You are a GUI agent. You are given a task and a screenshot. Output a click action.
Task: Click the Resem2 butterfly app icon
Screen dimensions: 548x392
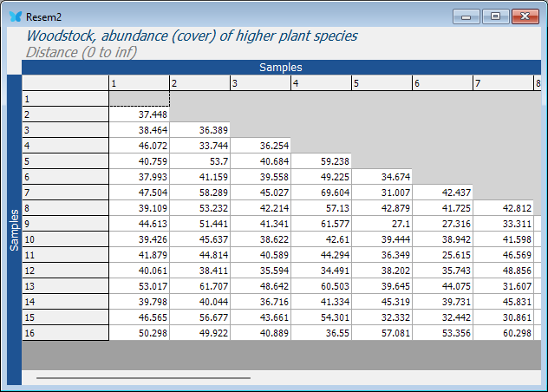click(x=15, y=16)
